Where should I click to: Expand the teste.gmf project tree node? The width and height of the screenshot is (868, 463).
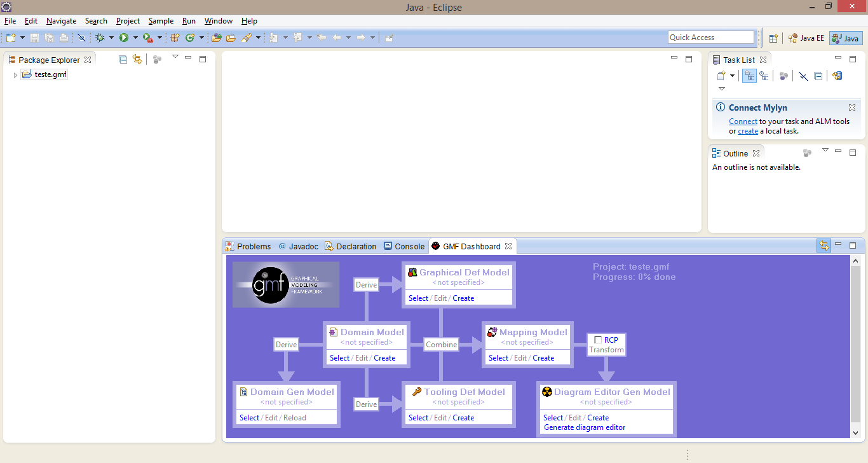point(15,75)
